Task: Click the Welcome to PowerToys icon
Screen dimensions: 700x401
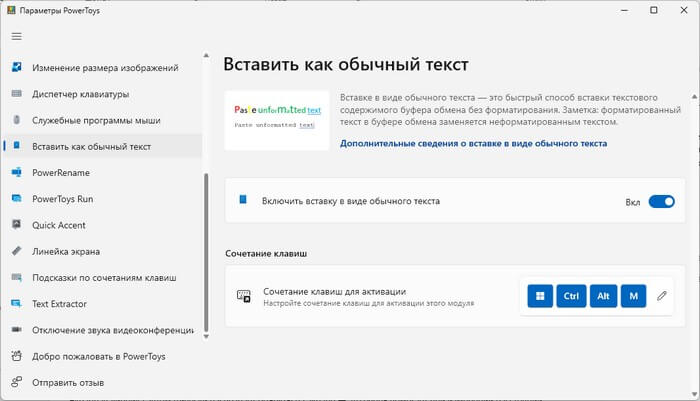Action: coord(17,356)
